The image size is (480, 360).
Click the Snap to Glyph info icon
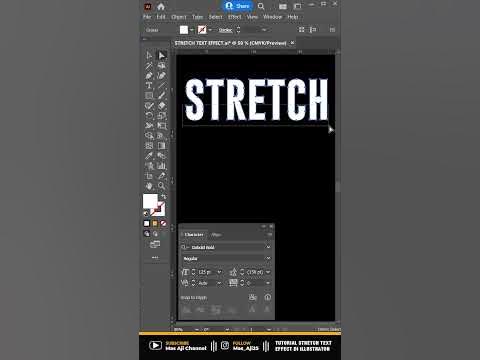(x=268, y=297)
